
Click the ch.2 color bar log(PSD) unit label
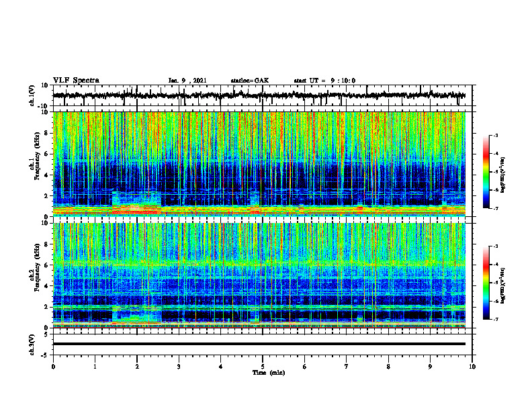pos(502,285)
